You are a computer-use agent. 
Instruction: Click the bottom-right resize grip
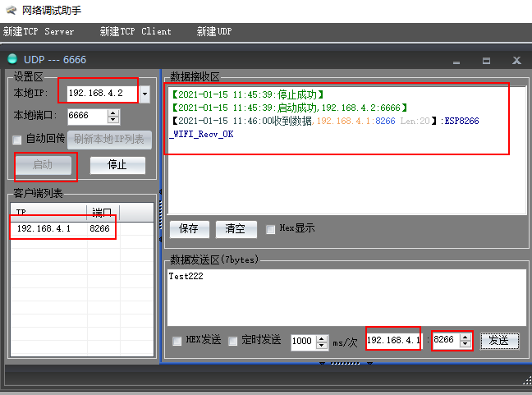[527, 381]
